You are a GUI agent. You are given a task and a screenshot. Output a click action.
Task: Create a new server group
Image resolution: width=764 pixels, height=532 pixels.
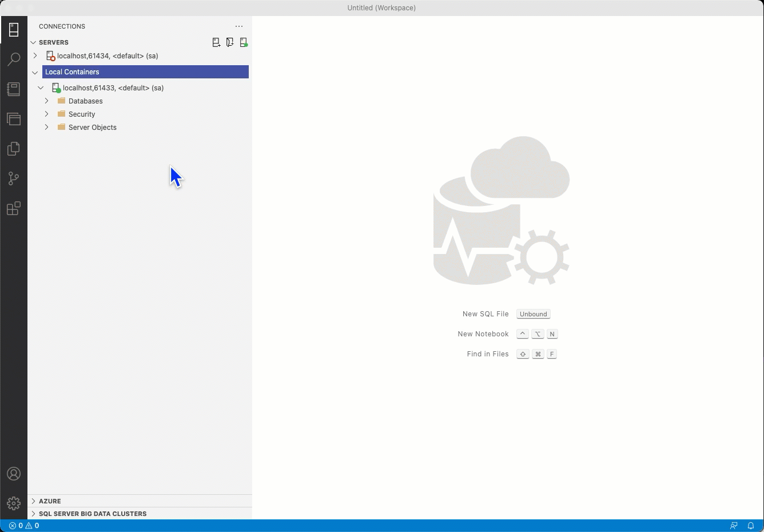pyautogui.click(x=230, y=42)
